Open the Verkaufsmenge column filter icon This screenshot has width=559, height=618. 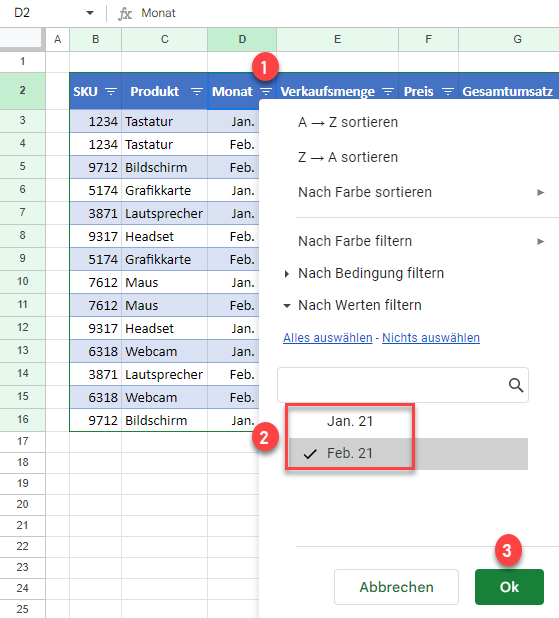pyautogui.click(x=388, y=92)
